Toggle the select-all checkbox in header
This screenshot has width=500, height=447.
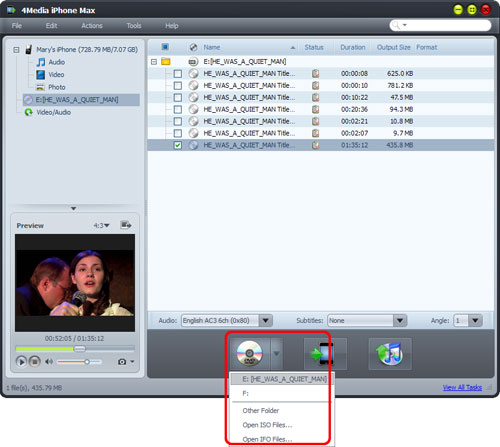coord(165,47)
